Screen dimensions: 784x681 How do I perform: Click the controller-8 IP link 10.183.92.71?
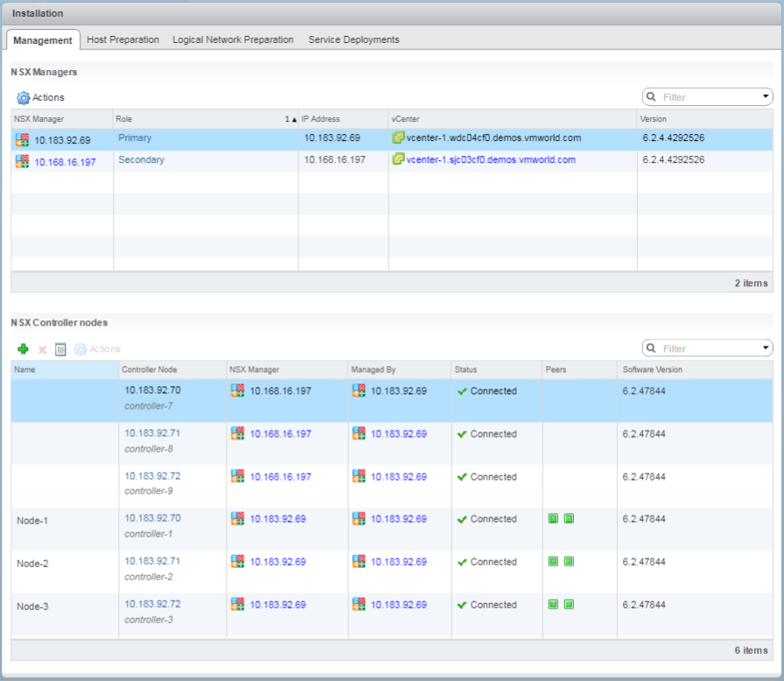(x=152, y=434)
